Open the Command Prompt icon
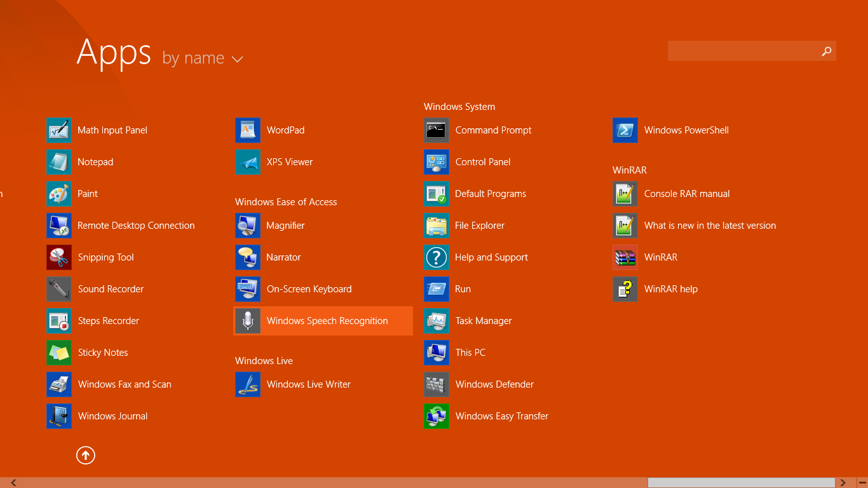This screenshot has width=868, height=488. click(x=437, y=130)
